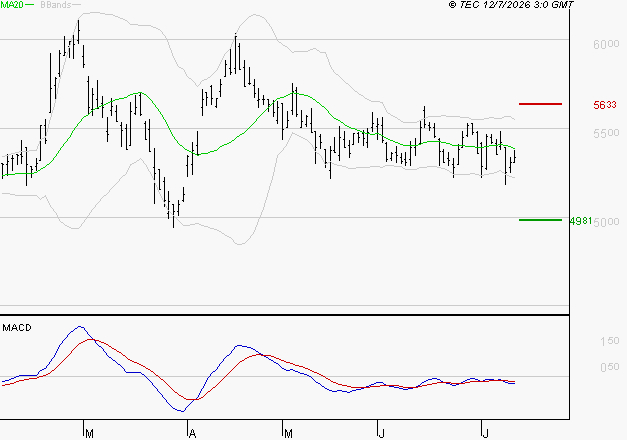Select the green 4981 support line
The height and width of the screenshot is (440, 627).
(x=540, y=220)
